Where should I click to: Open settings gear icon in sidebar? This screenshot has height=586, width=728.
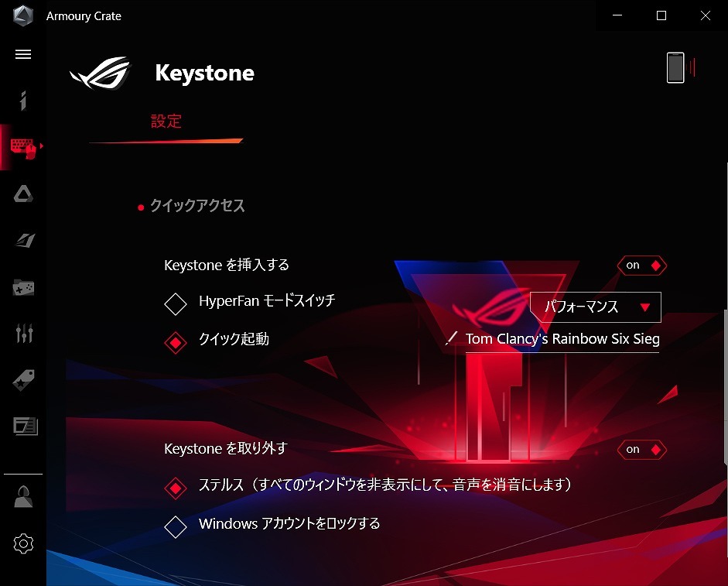[x=23, y=543]
